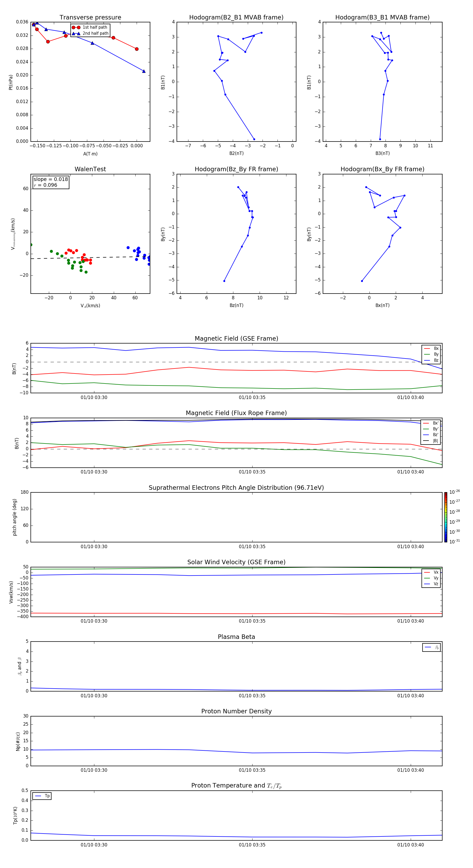473x868 pixels.
Task: Click the empty pitch angle distribution plot area
Action: click(236, 517)
